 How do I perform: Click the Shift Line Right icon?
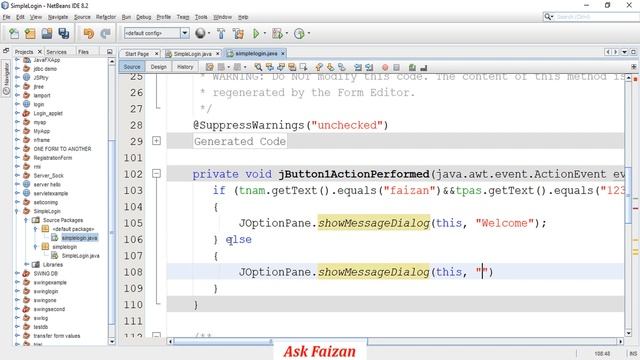pyautogui.click(x=369, y=67)
